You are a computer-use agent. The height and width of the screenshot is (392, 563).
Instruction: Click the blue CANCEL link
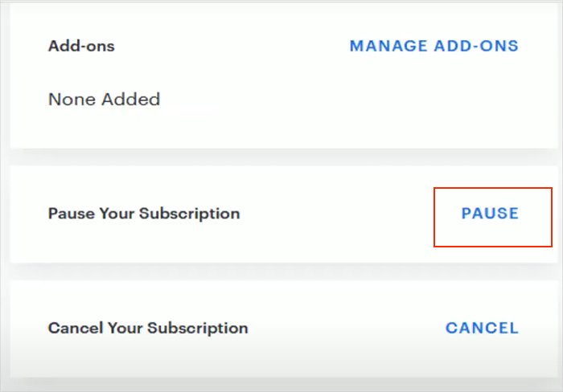[x=482, y=328]
